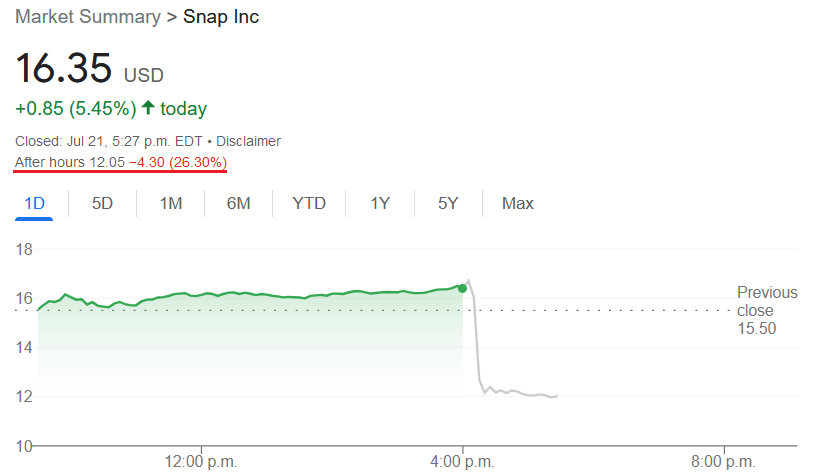Select the 1D time range tab
The width and height of the screenshot is (823, 476).
[x=35, y=204]
